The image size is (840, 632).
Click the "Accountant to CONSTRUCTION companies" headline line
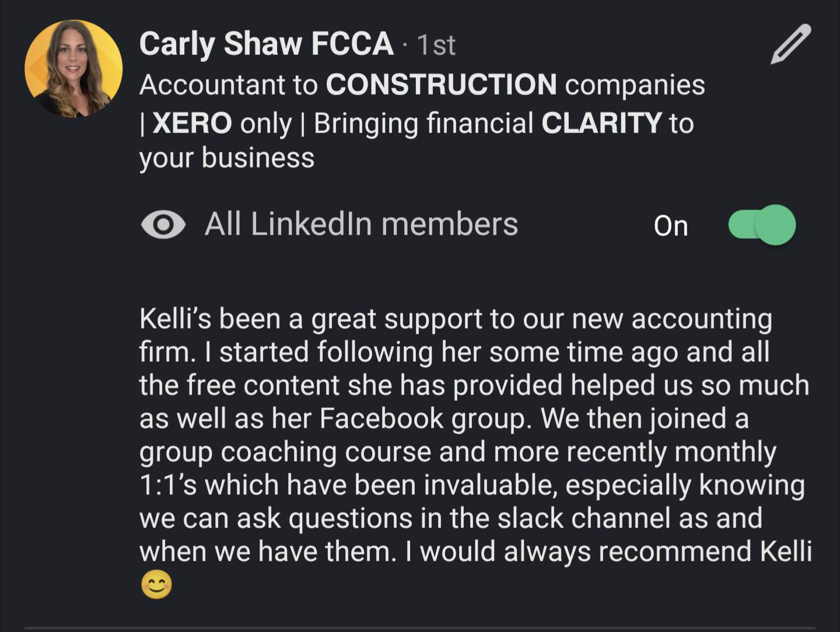tap(422, 85)
